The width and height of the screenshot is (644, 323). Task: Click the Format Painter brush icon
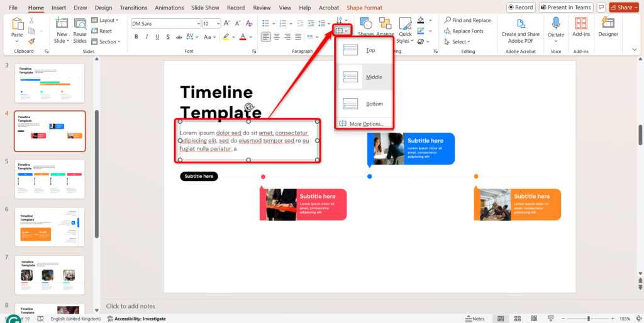pos(31,41)
